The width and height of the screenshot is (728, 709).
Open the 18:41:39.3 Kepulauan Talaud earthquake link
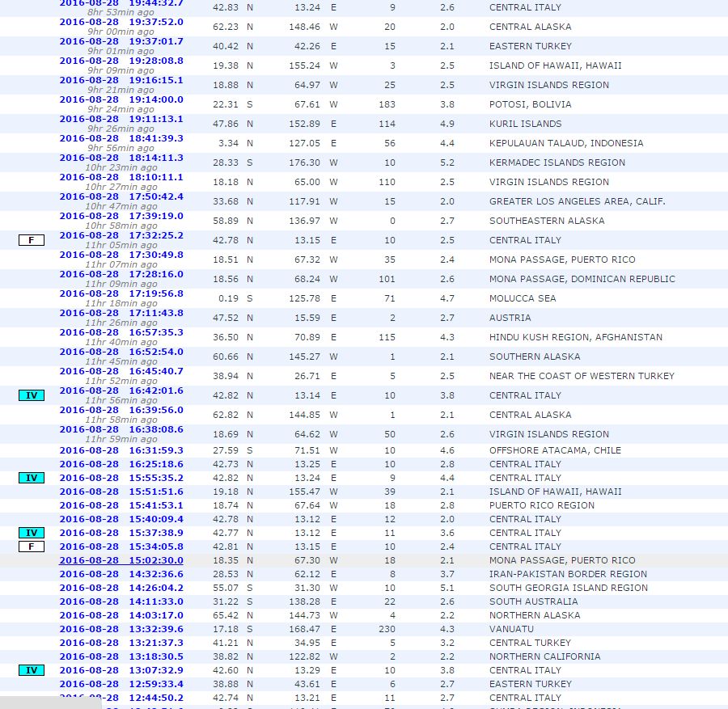coord(121,138)
